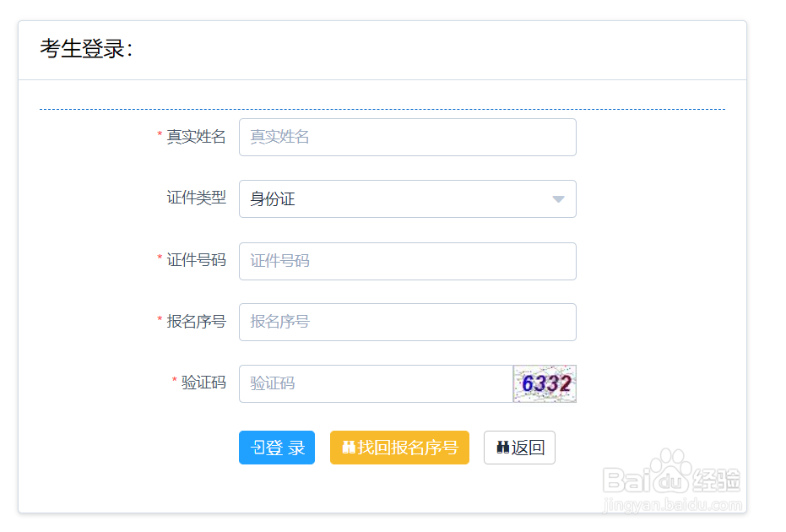The height and width of the screenshot is (532, 786).
Task: Click the login arrow icon in 登录 button
Action: click(x=257, y=448)
